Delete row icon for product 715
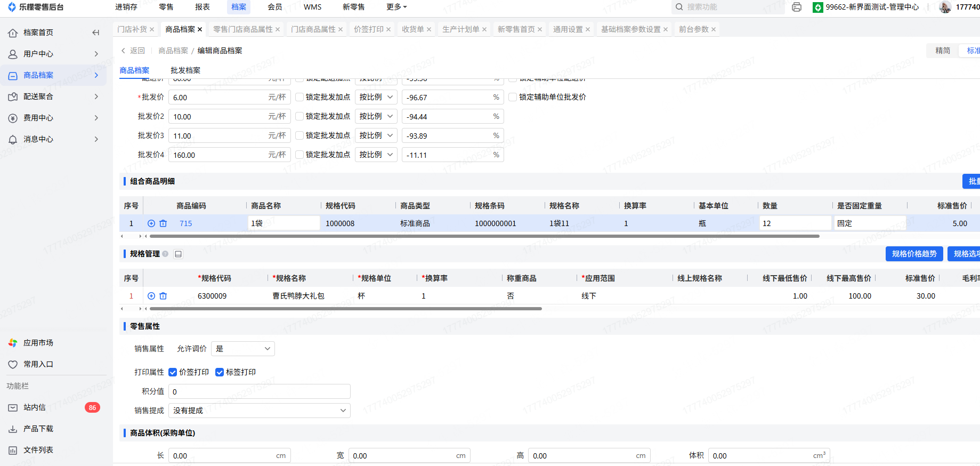 (x=163, y=223)
